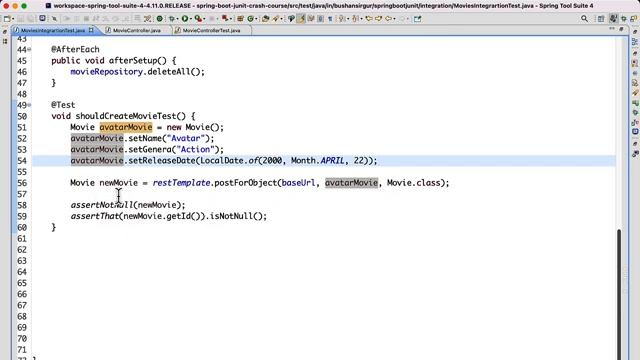Expand the New Java Class dropdown arrow
Viewport: 640px width, 360px height.
[256, 19]
